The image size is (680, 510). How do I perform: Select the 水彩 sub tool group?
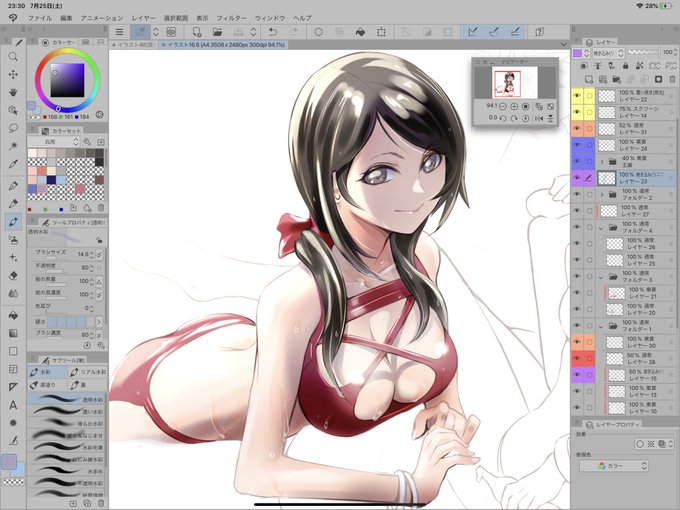click(x=48, y=372)
